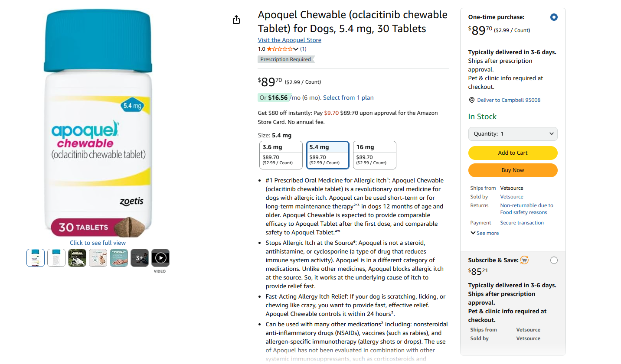Open the Quantity dropdown

[x=513, y=134]
